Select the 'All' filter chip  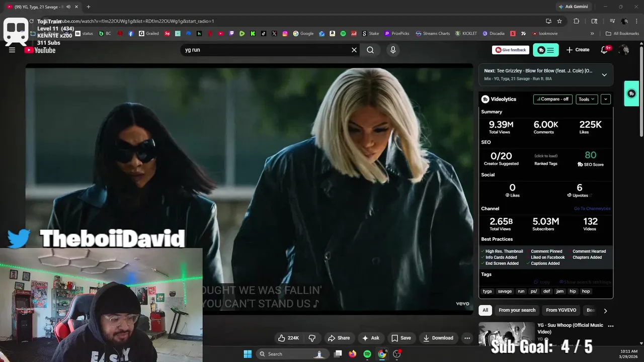click(x=486, y=310)
